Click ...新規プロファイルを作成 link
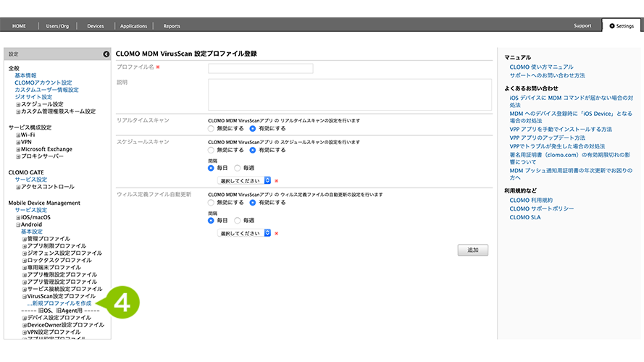The width and height of the screenshot is (644, 362). coord(59,303)
